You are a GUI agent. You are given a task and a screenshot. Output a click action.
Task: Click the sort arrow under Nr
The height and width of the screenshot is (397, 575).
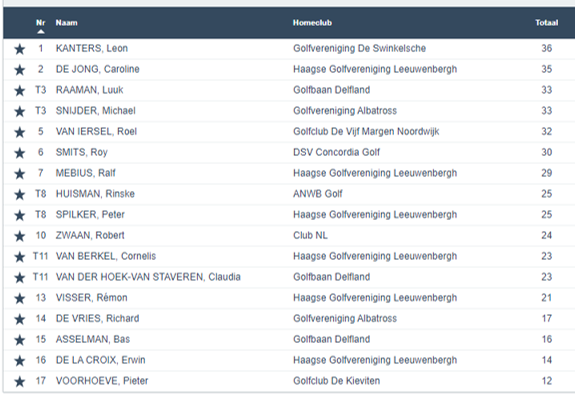pyautogui.click(x=41, y=32)
